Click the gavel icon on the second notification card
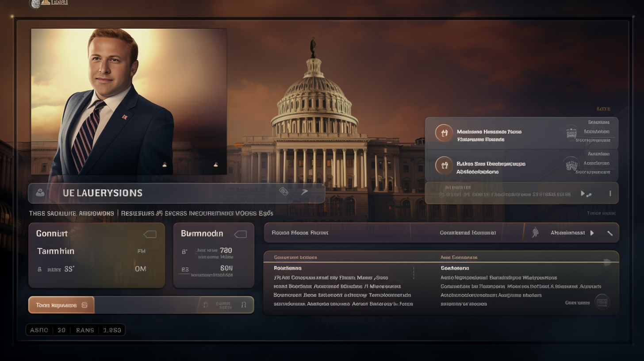This screenshot has width=644, height=361. pos(444,165)
